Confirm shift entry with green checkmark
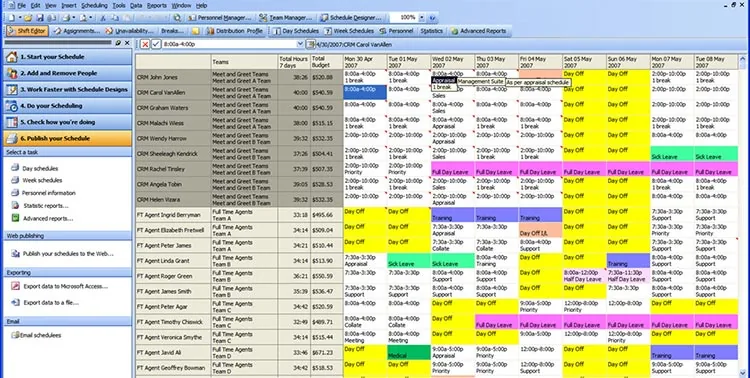 coord(156,44)
